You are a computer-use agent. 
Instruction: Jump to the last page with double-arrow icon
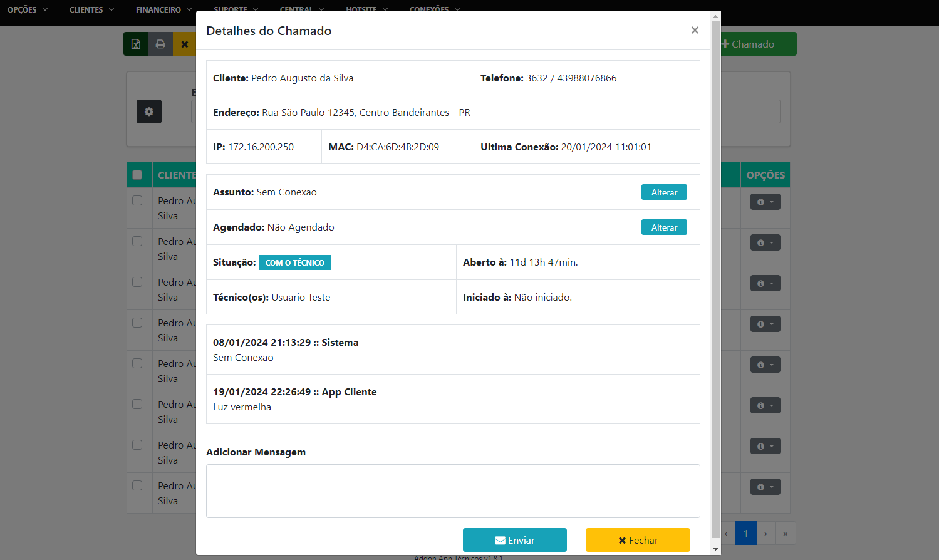[x=785, y=533]
